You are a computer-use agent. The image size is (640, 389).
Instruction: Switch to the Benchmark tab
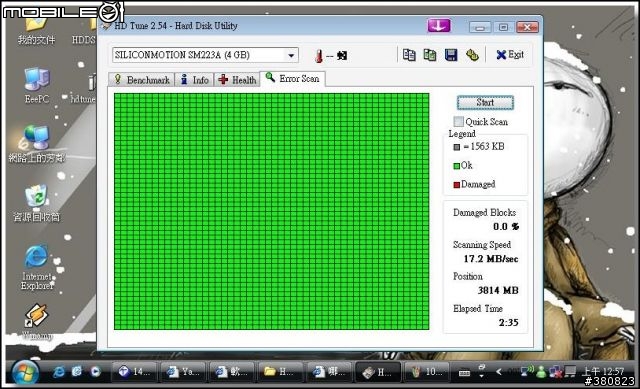[x=142, y=80]
